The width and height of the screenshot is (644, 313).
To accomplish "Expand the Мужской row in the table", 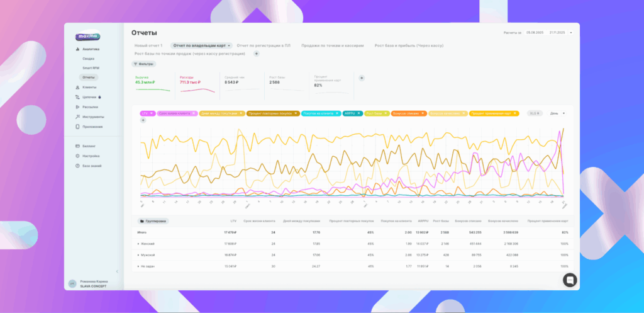I will click(x=138, y=255).
